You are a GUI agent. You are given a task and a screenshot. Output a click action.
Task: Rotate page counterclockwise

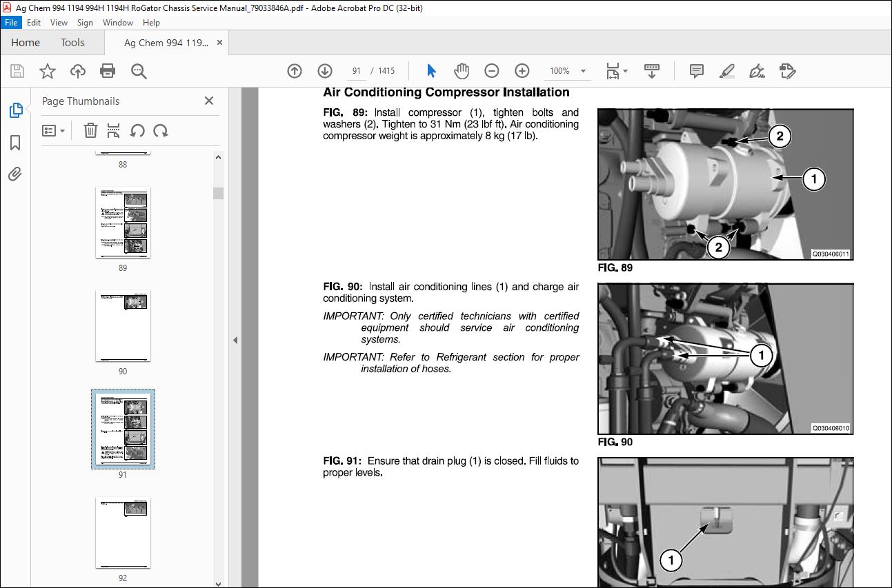[x=137, y=130]
